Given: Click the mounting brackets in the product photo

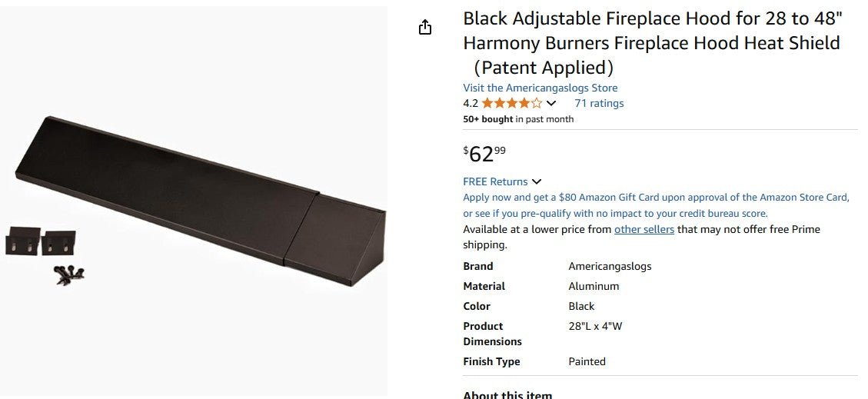Looking at the screenshot, I should click(41, 241).
